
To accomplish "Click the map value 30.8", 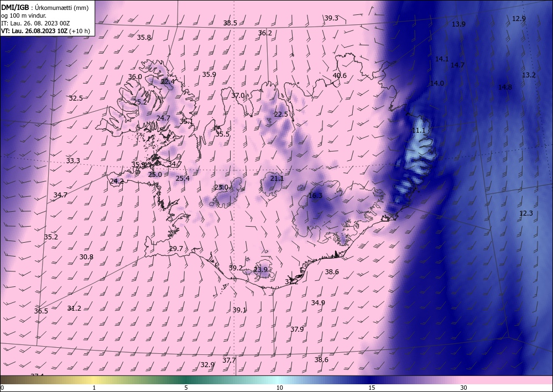I will [86, 257].
